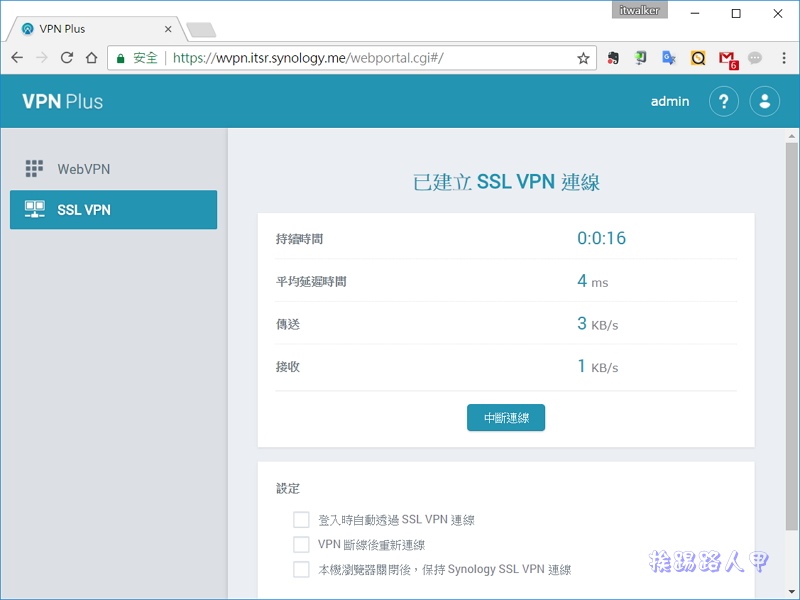The height and width of the screenshot is (600, 800).
Task: Click the 設定 section heading
Action: click(288, 489)
